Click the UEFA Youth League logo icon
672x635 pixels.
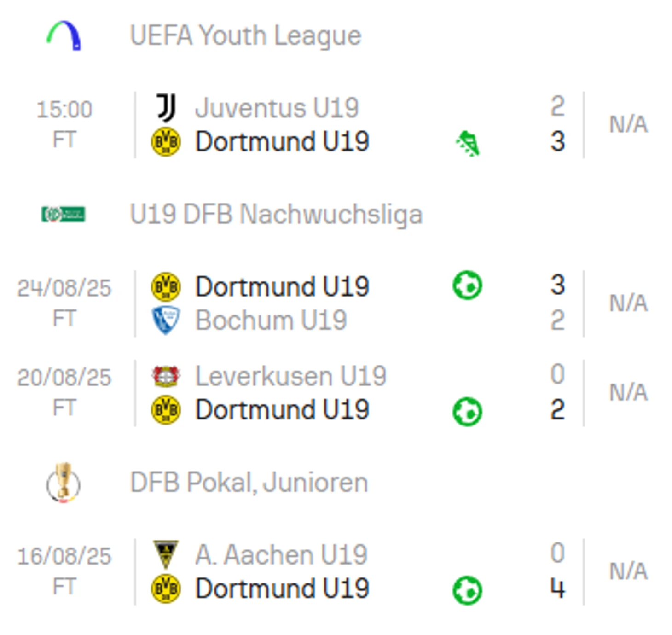[64, 35]
